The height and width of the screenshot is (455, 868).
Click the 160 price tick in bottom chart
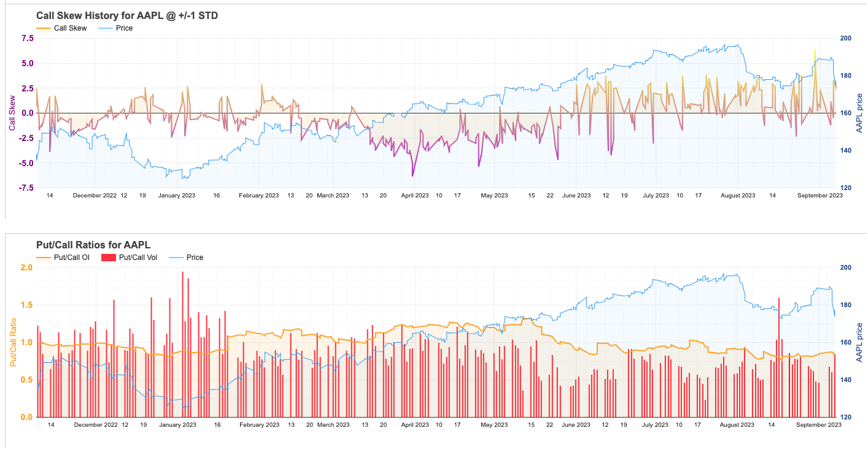pos(845,342)
